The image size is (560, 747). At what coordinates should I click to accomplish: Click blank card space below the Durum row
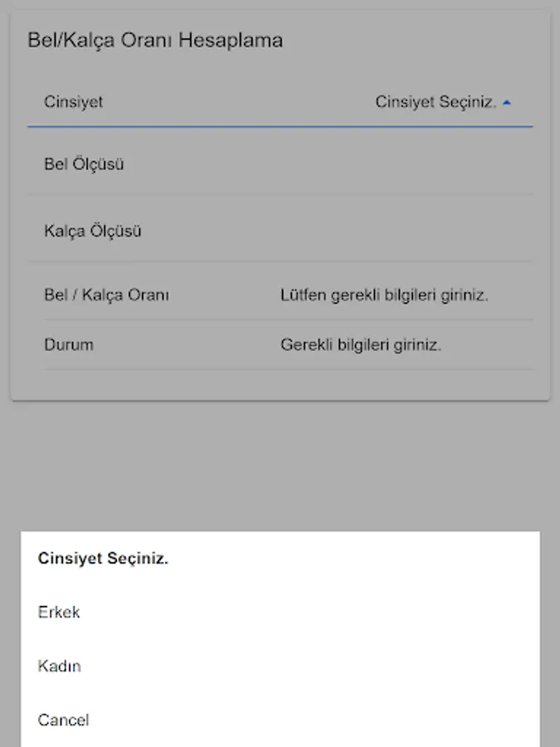coord(280,384)
